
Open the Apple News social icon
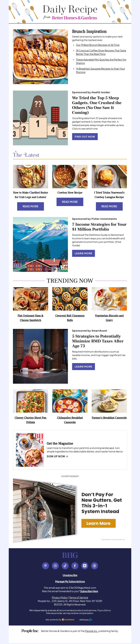pos(85,566)
